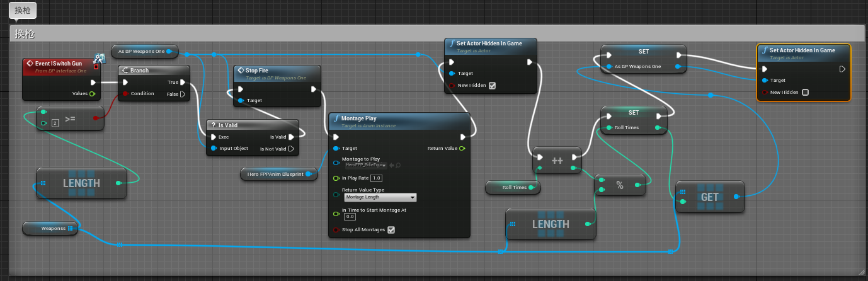This screenshot has width=868, height=281.
Task: Click the Montage Play Target input pin
Action: (336, 149)
